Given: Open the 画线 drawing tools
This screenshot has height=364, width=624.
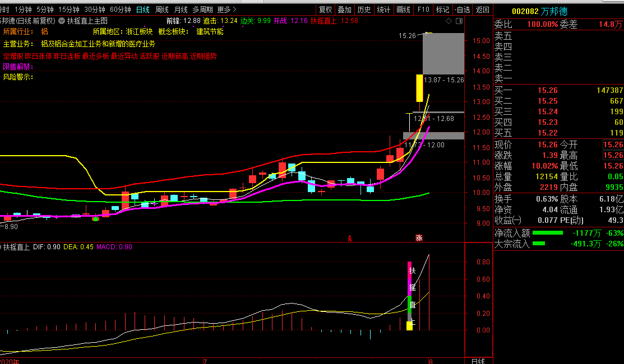Looking at the screenshot, I should pyautogui.click(x=403, y=10).
